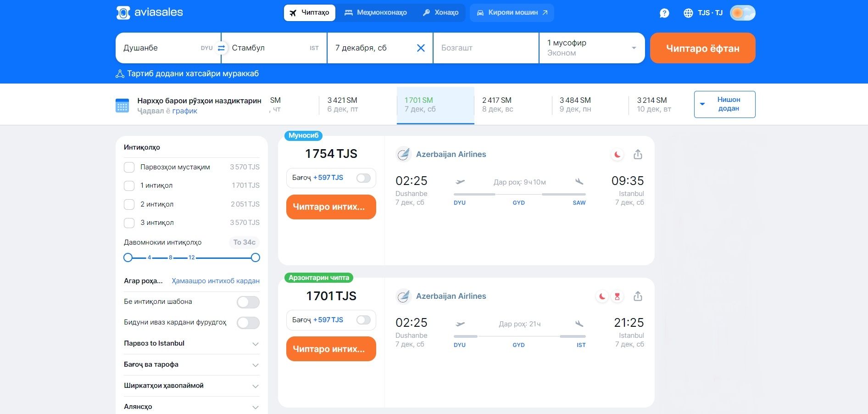The height and width of the screenshot is (414, 868).
Task: Enable Бидуни иваз кардани фурудгоҳ toggle
Action: tap(248, 323)
